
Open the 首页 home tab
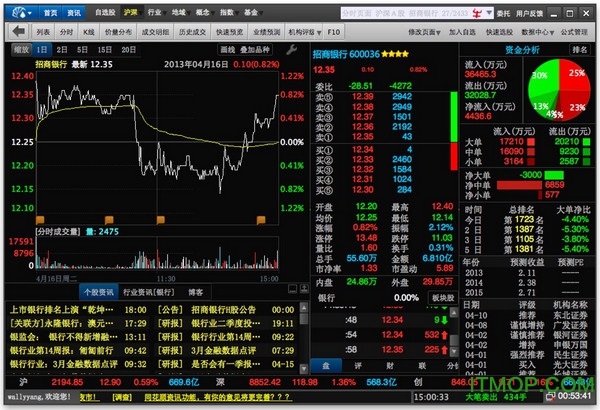[x=50, y=13]
